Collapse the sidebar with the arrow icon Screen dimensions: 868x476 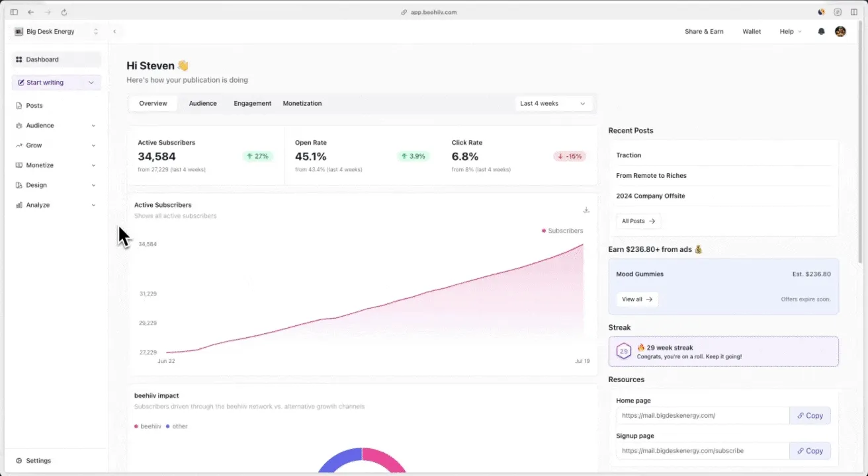114,32
